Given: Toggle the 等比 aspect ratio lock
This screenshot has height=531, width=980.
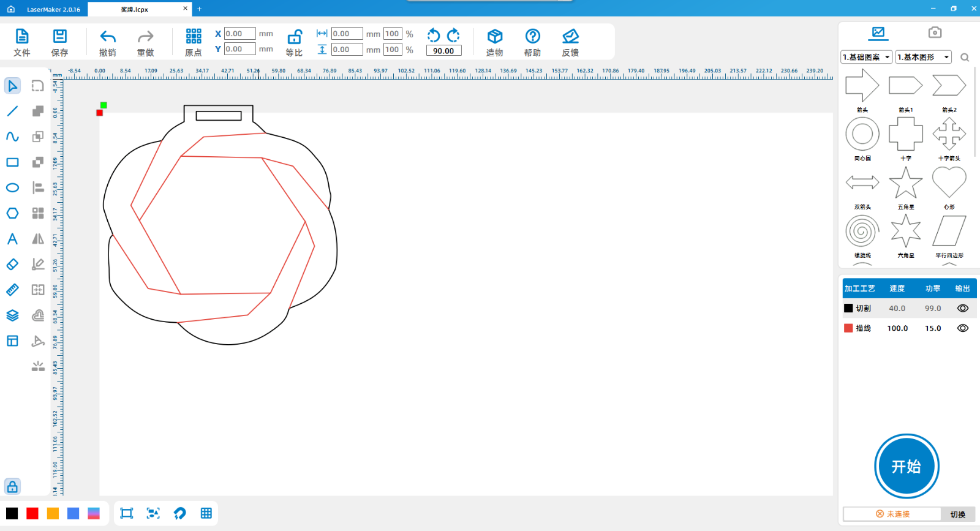Looking at the screenshot, I should pos(295,37).
